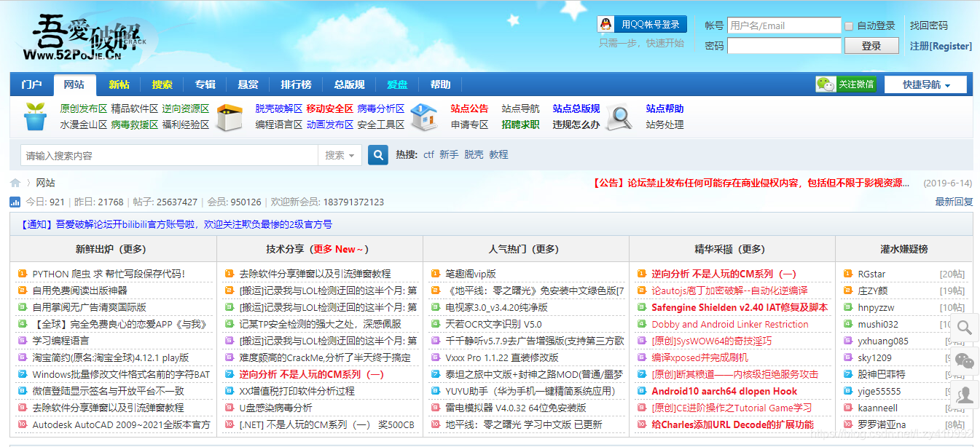Open the 搜索 nav tab
The height and width of the screenshot is (447, 980).
[162, 84]
